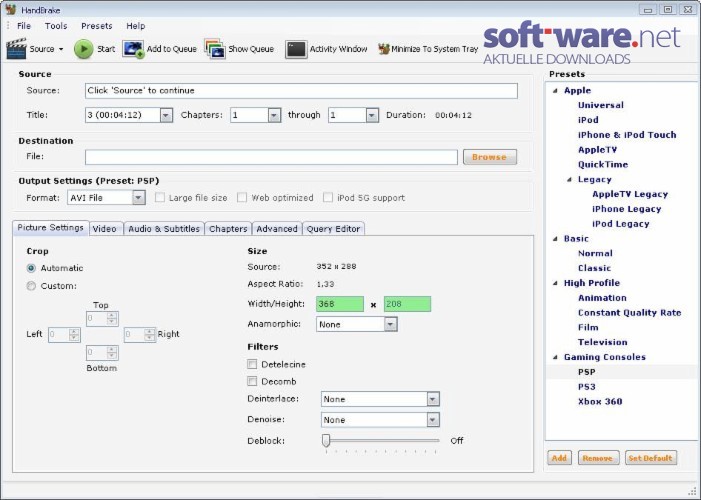This screenshot has height=500, width=701.
Task: Open the Tools menu
Action: [56, 26]
